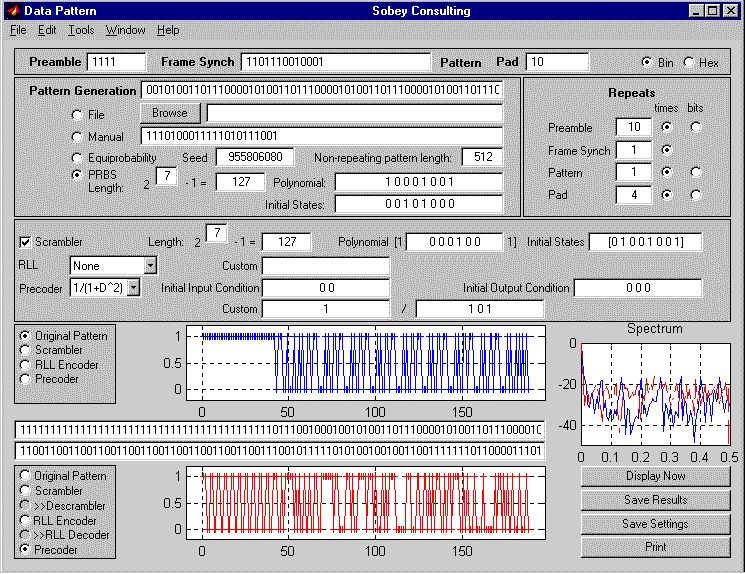Image resolution: width=745 pixels, height=574 pixels.
Task: Set Pad repeats to bits
Action: pos(696,195)
